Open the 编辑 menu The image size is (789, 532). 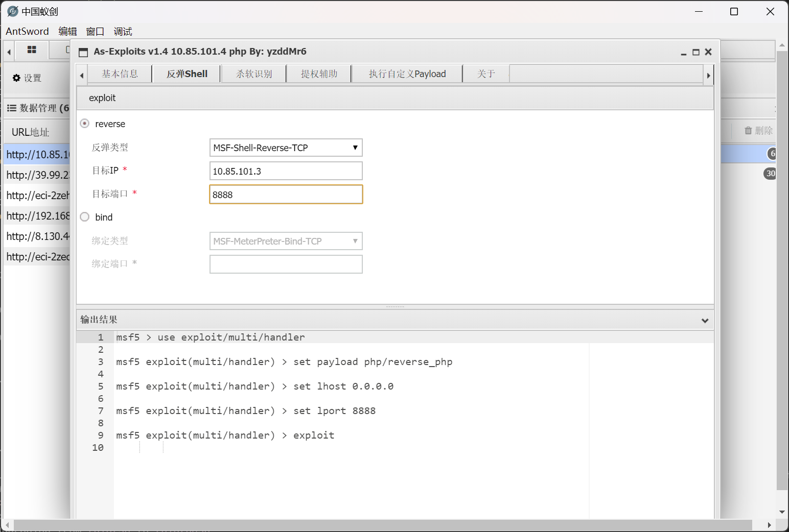coord(67,31)
